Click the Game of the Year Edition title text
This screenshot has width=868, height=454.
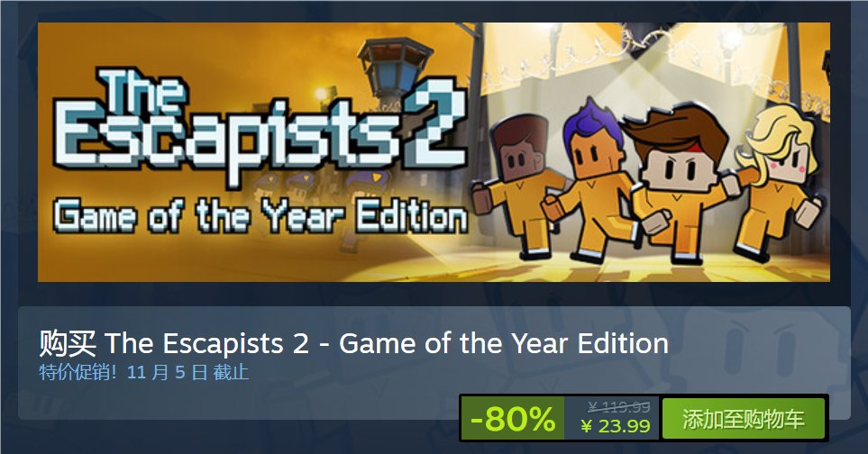(x=503, y=343)
